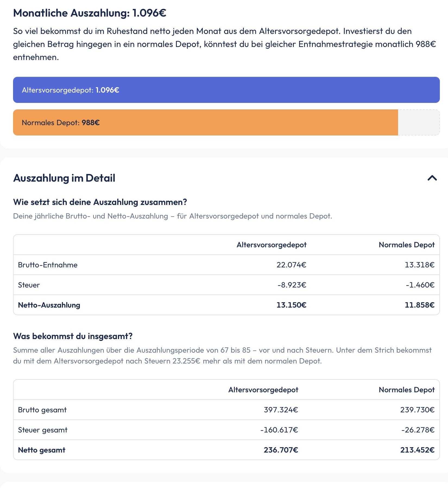Click Netto-Auszahlung row label
This screenshot has width=448, height=490.
point(49,305)
